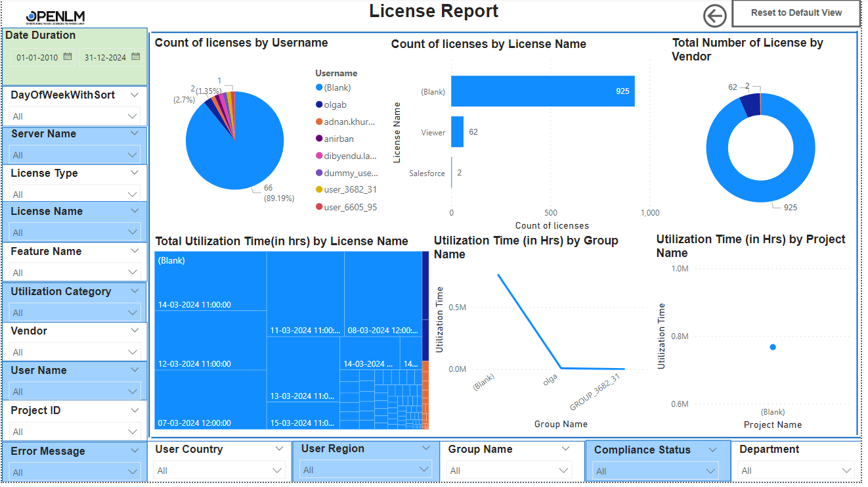Image resolution: width=868 pixels, height=487 pixels.
Task: Open the License Type All dropdown
Action: (x=76, y=194)
